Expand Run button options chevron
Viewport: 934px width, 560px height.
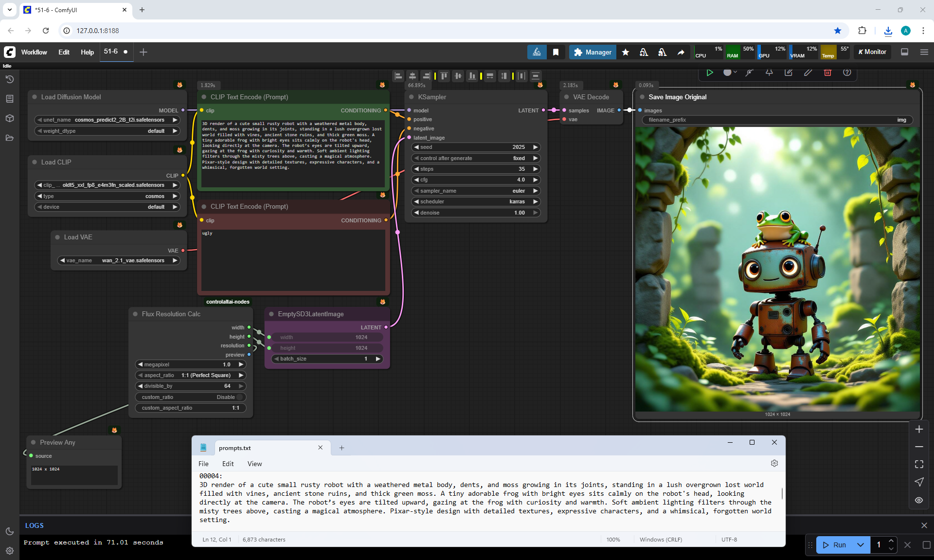click(861, 545)
